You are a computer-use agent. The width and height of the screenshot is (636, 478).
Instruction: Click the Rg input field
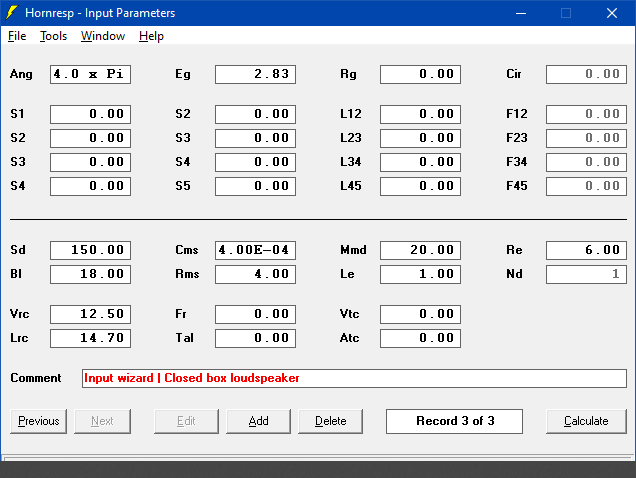pos(420,74)
